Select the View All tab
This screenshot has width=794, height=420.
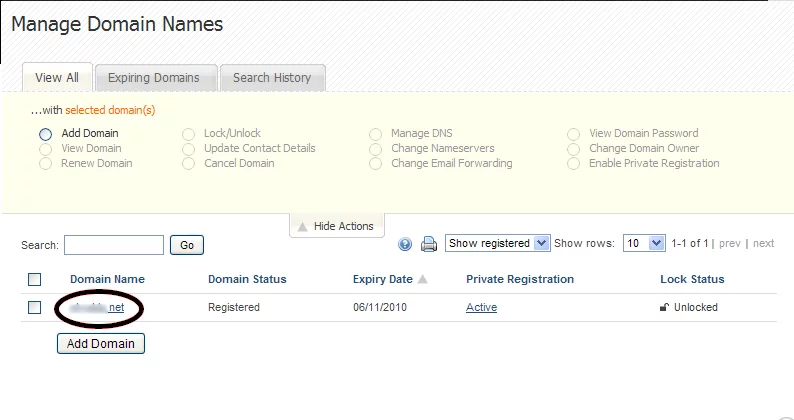57,78
